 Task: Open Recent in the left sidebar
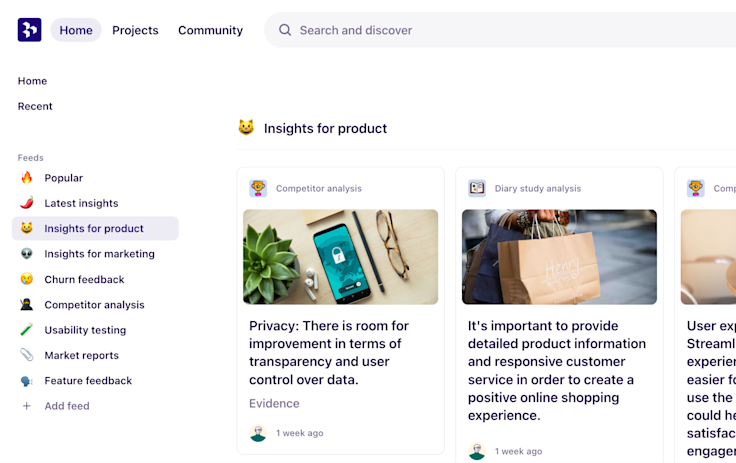coord(35,106)
